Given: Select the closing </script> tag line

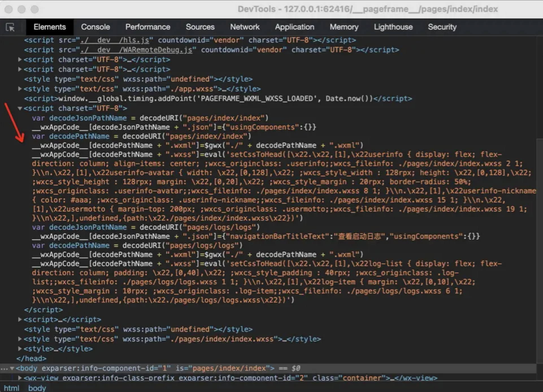Looking at the screenshot, I should [x=44, y=310].
